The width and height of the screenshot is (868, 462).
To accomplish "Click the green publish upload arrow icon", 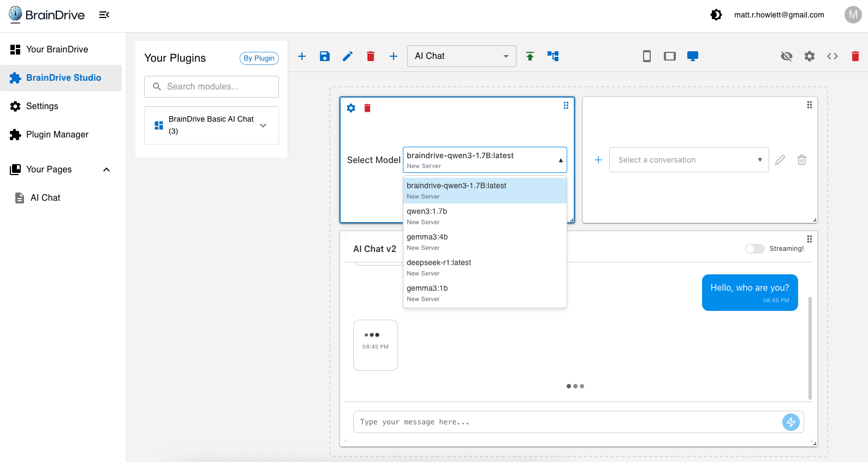I will [530, 56].
